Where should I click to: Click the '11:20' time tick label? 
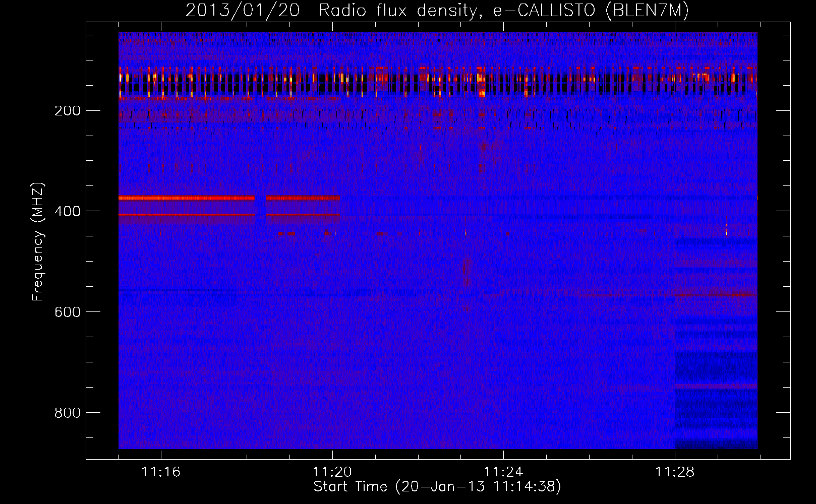click(x=332, y=472)
